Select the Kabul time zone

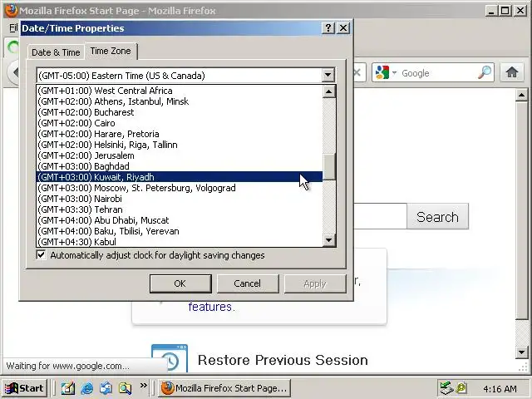(x=180, y=242)
